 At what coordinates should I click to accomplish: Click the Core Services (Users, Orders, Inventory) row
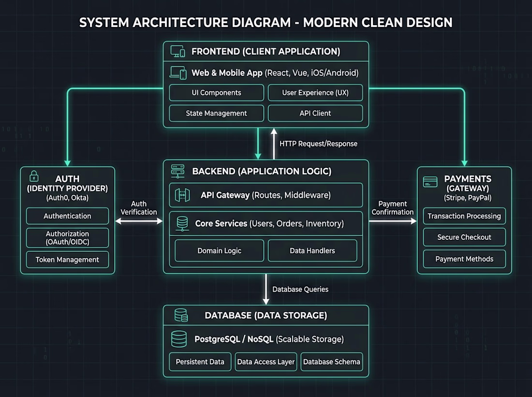[x=266, y=223]
